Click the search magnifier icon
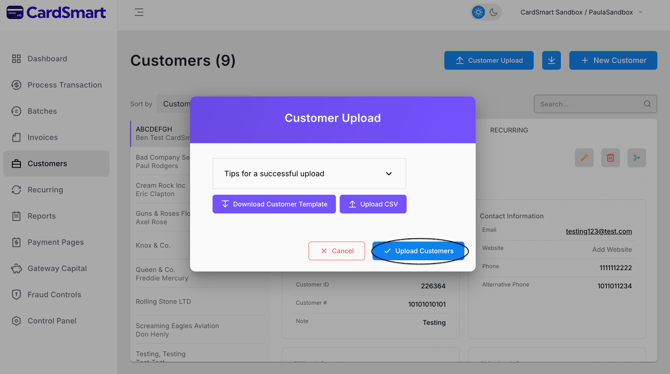This screenshot has height=374, width=670. 647,104
